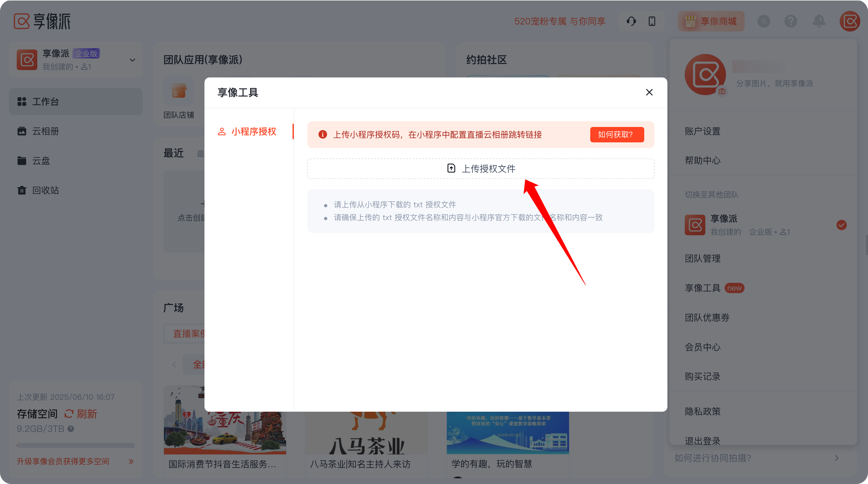The image size is (868, 484).
Task: Click the 云盘 folder icon
Action: pos(22,161)
